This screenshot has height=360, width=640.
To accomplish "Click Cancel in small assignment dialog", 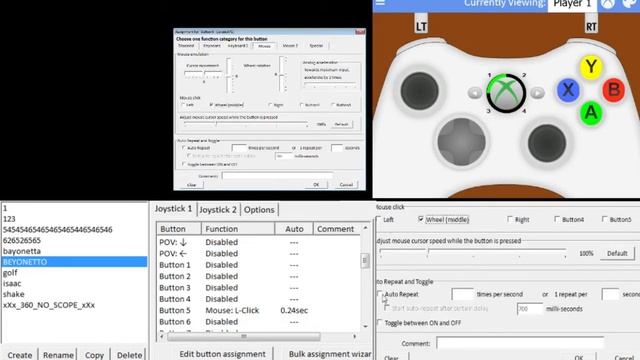I will coord(346,184).
